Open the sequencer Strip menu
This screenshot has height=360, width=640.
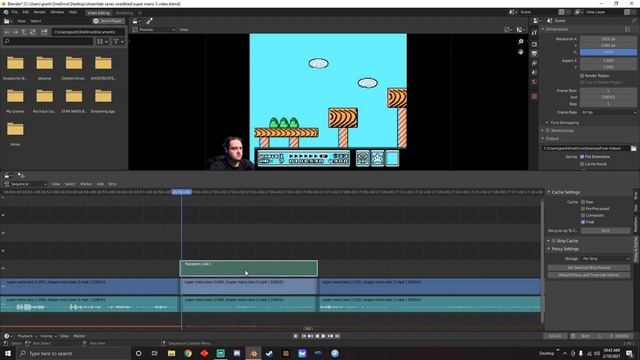tap(112, 184)
